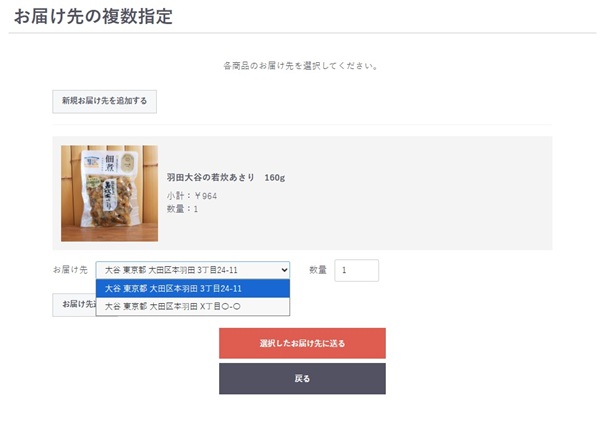The width and height of the screenshot is (600, 432).
Task: Click the horizontal divider line under the heading
Action: pyautogui.click(x=300, y=33)
